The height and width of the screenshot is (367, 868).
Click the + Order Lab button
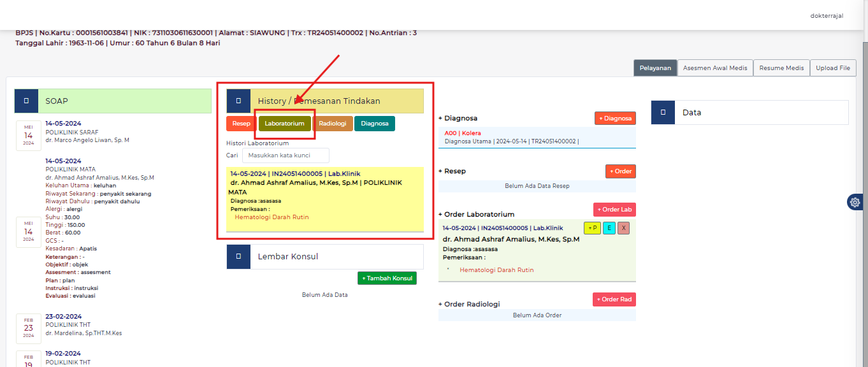tap(614, 210)
